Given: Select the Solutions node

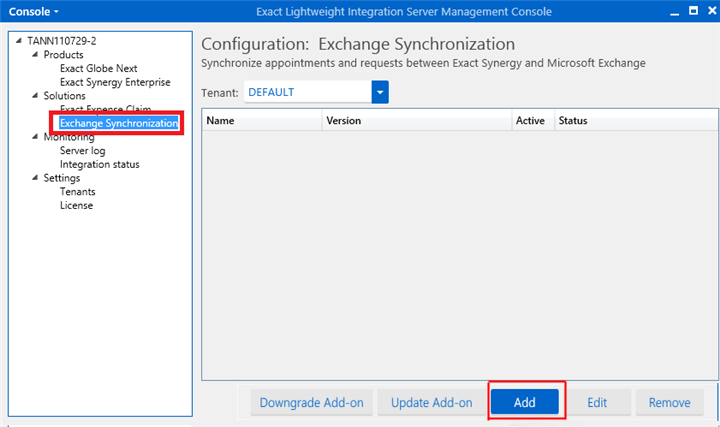Looking at the screenshot, I should click(64, 96).
